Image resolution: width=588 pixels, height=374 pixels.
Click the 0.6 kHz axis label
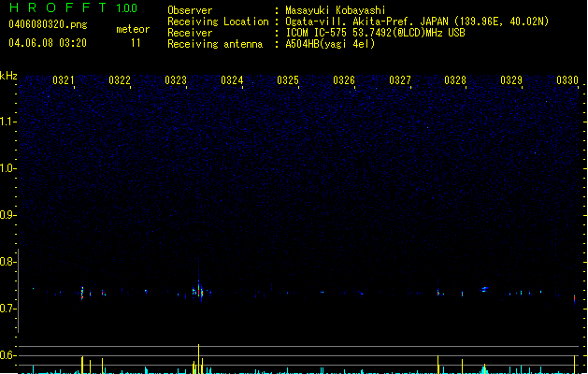click(7, 355)
